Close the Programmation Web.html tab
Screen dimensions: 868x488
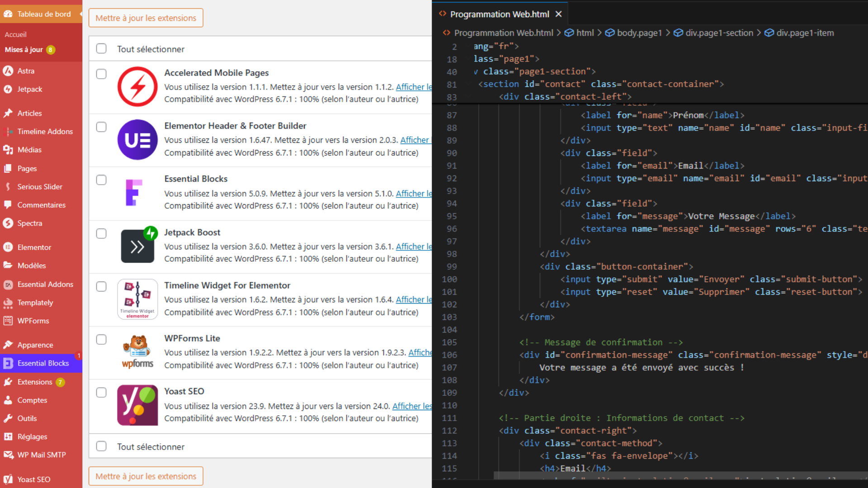click(559, 14)
